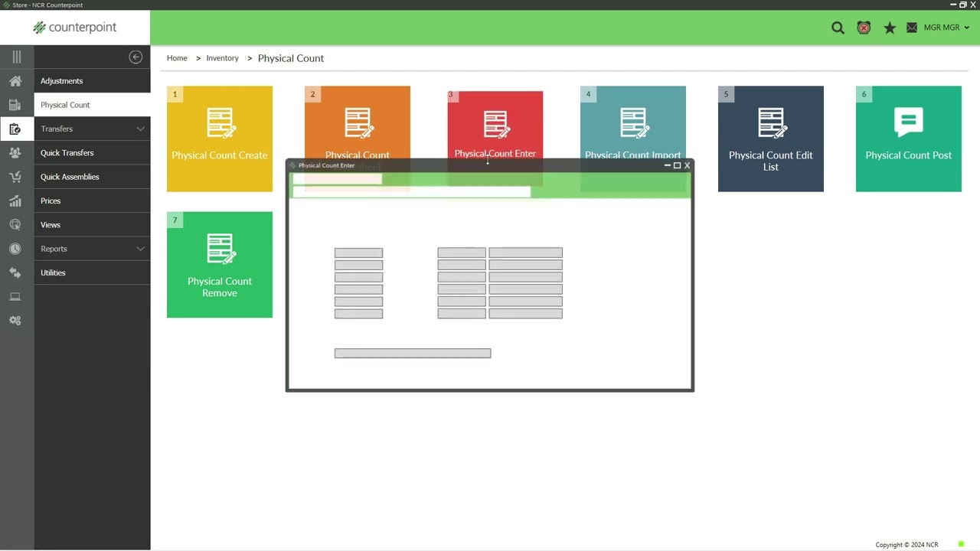Screen dimensions: 980x551
Task: Click the grip menu icon above the sidebar
Action: click(16, 57)
